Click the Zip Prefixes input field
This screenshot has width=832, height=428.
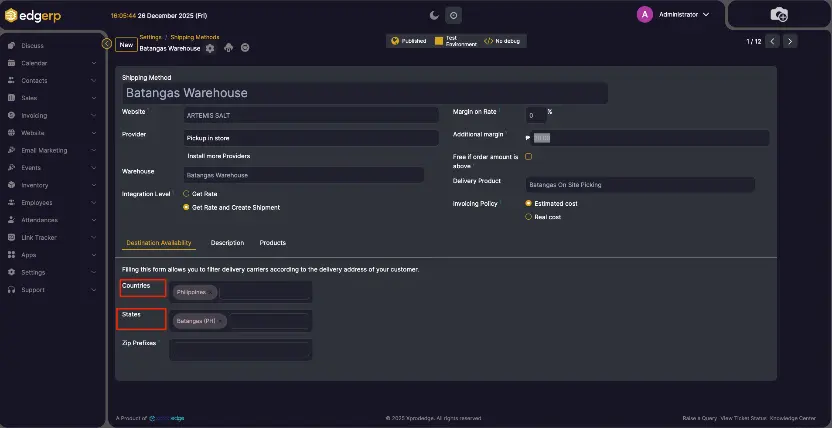(240, 349)
